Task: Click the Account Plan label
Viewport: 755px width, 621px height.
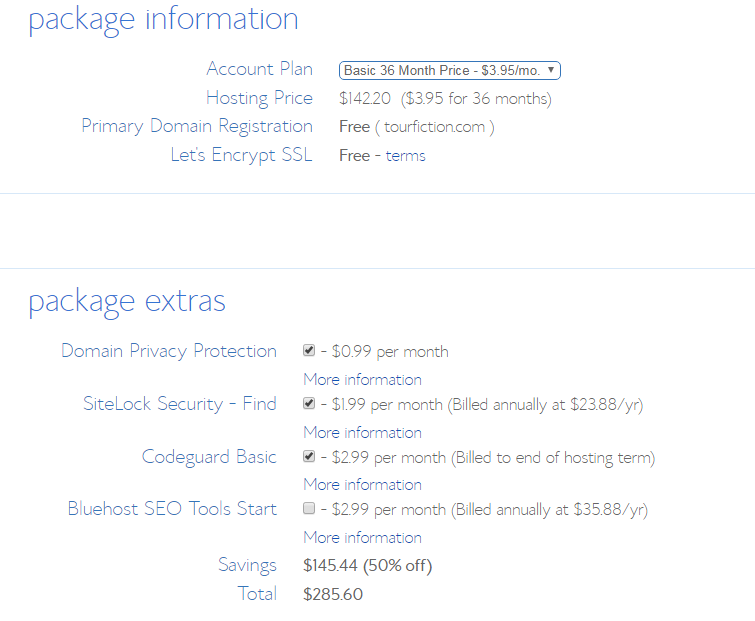Action: coord(259,69)
